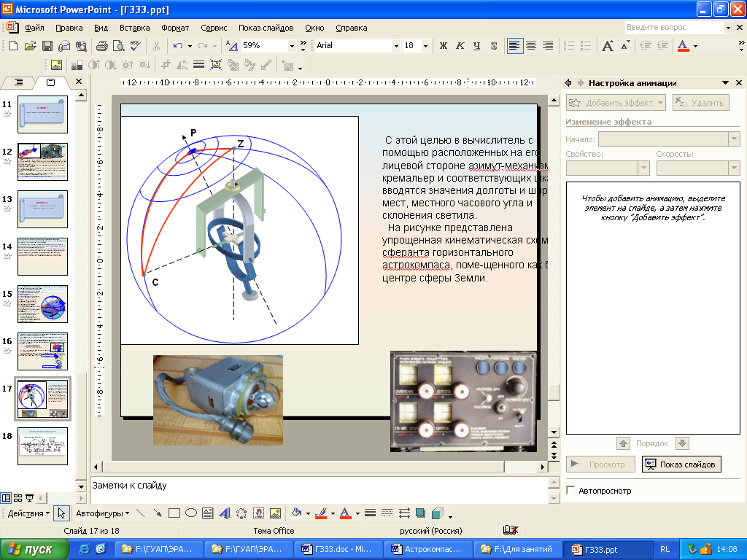Click the Просмотр button

pyautogui.click(x=600, y=464)
